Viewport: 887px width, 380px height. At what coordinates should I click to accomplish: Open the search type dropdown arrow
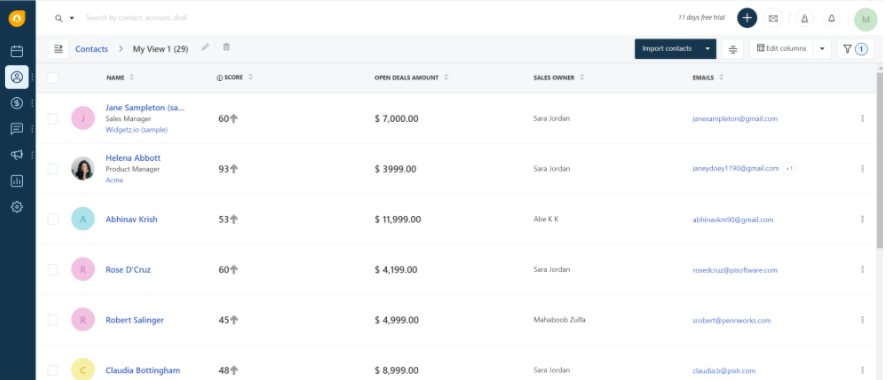point(72,18)
